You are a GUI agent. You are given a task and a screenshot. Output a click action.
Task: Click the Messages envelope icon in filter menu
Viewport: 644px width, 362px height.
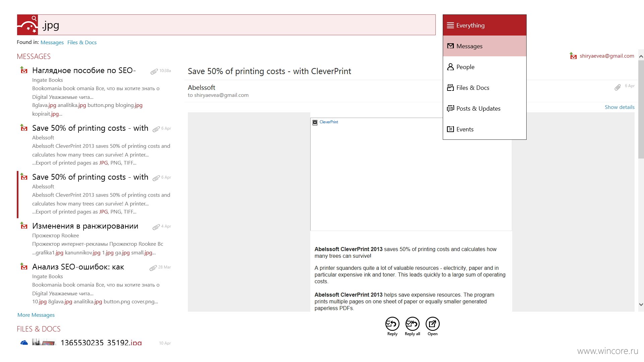point(450,46)
